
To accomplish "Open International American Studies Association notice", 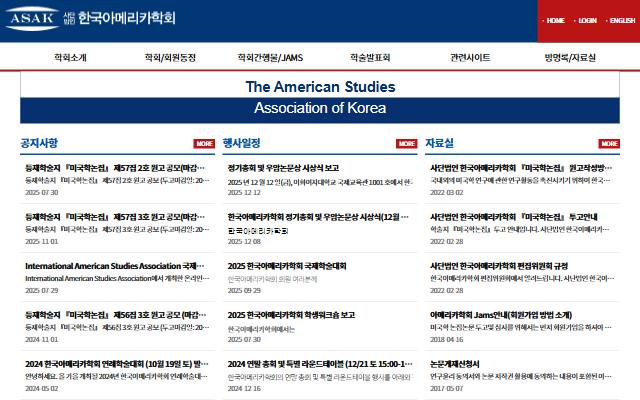I will [x=115, y=266].
